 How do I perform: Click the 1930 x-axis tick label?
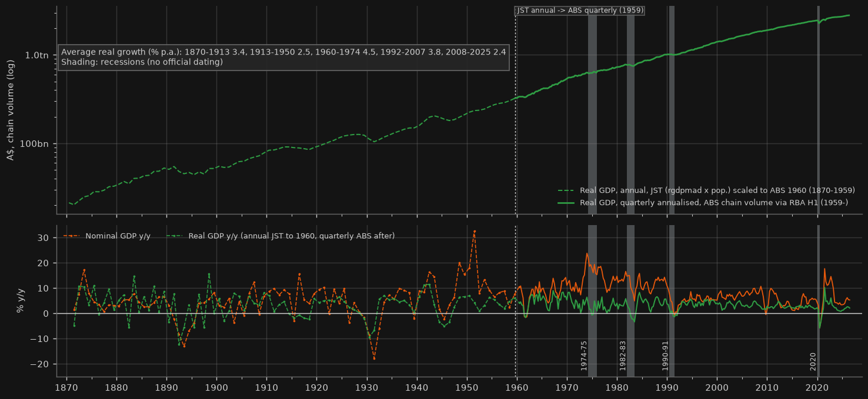point(367,388)
